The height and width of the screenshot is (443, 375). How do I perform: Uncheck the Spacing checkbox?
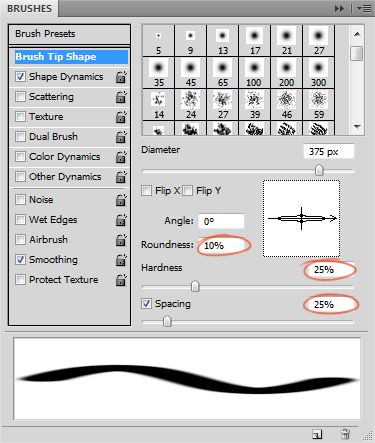click(x=146, y=304)
